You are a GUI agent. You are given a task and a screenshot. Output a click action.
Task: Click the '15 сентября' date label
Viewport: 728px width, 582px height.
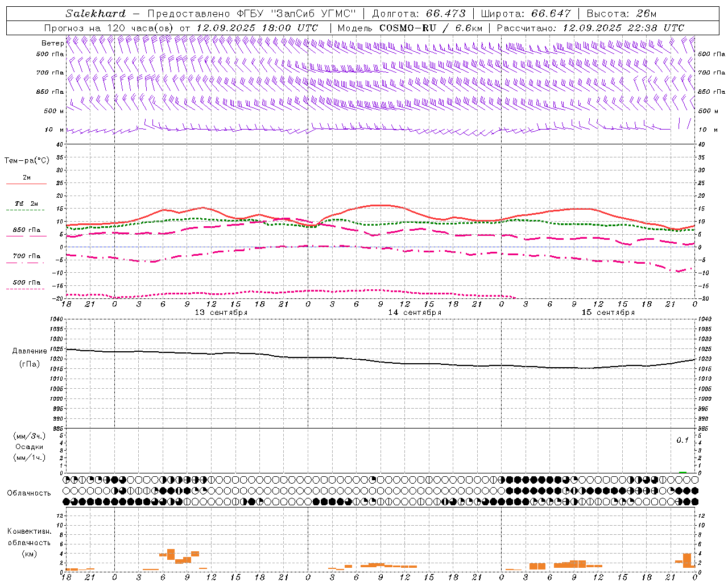point(608,313)
